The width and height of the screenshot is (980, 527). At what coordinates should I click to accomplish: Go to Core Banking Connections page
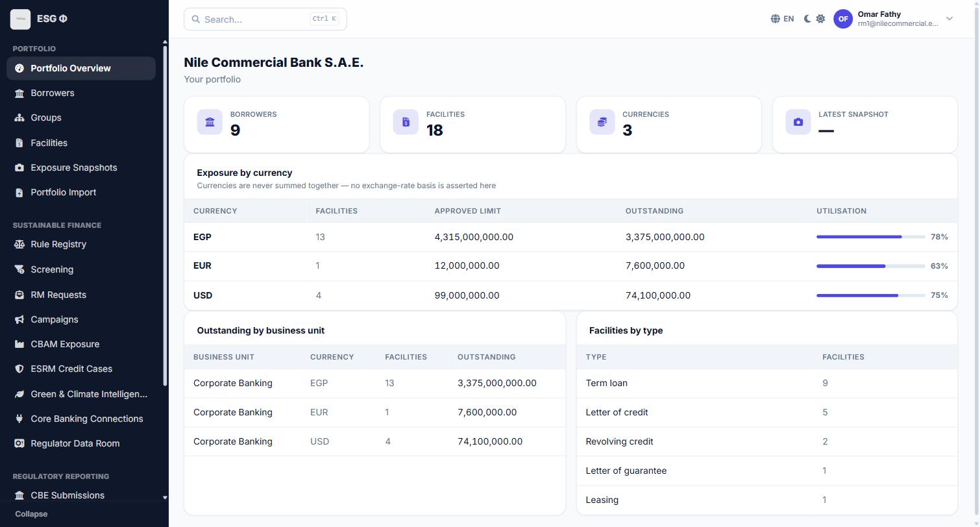click(81, 419)
